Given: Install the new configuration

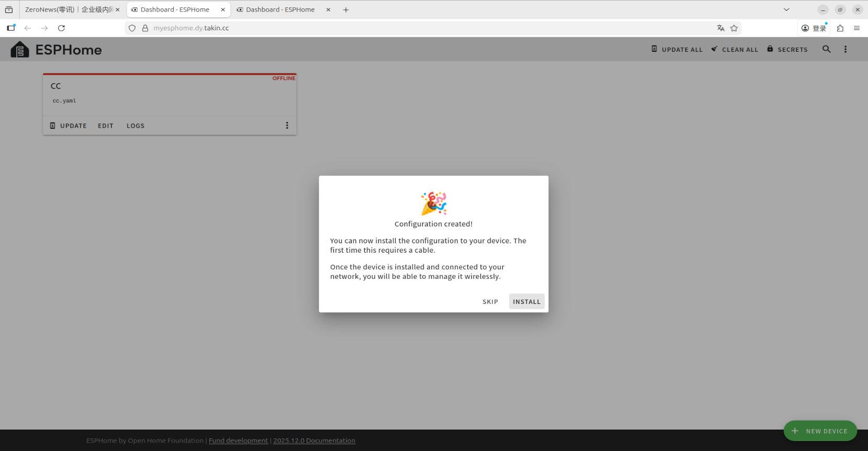Looking at the screenshot, I should (x=526, y=301).
